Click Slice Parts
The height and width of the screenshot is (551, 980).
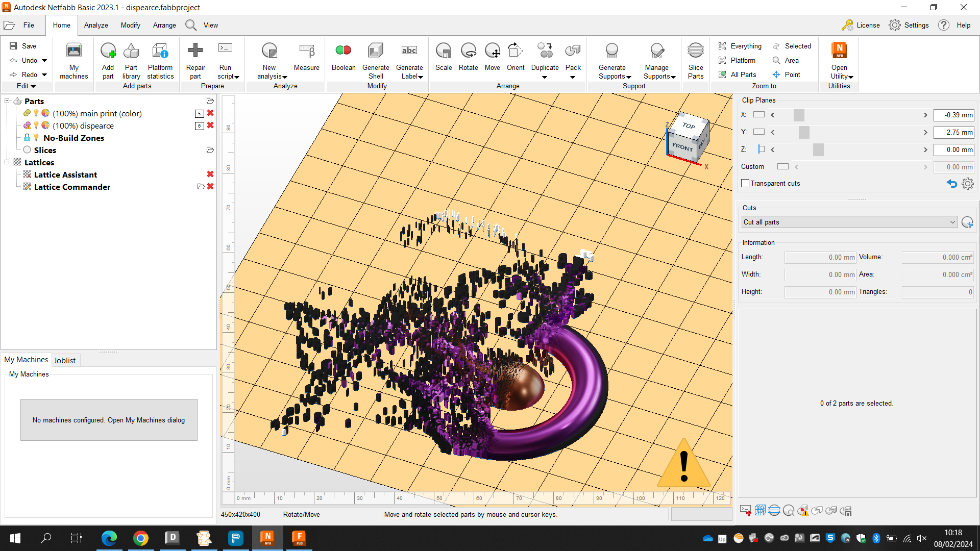(696, 61)
